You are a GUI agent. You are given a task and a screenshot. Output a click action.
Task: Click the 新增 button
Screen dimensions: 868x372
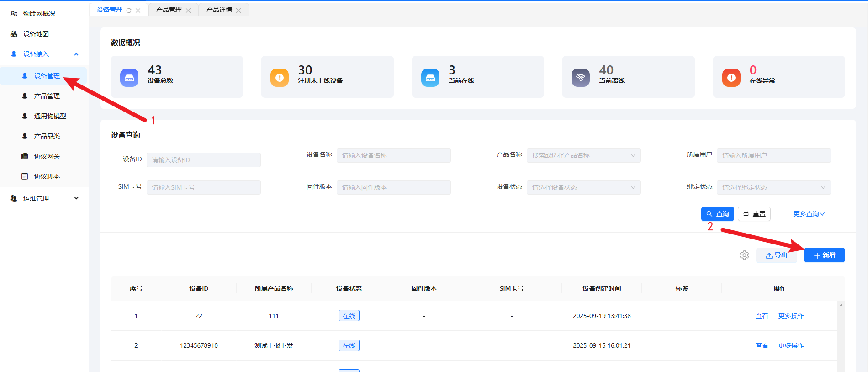coord(824,255)
